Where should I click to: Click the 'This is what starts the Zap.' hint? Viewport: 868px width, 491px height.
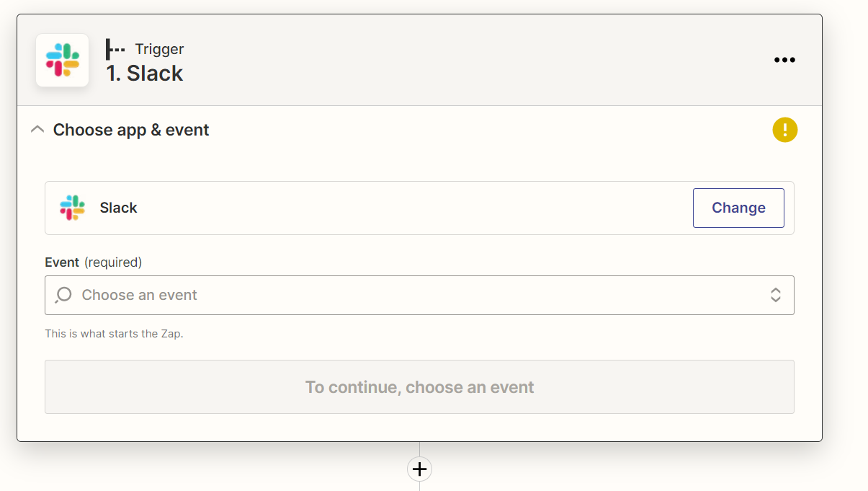click(114, 334)
